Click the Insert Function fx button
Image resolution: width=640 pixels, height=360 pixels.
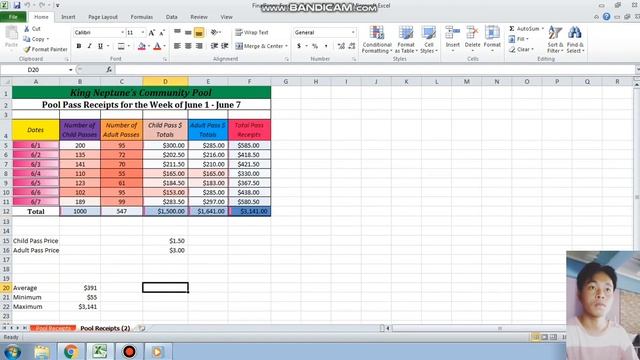(x=109, y=70)
